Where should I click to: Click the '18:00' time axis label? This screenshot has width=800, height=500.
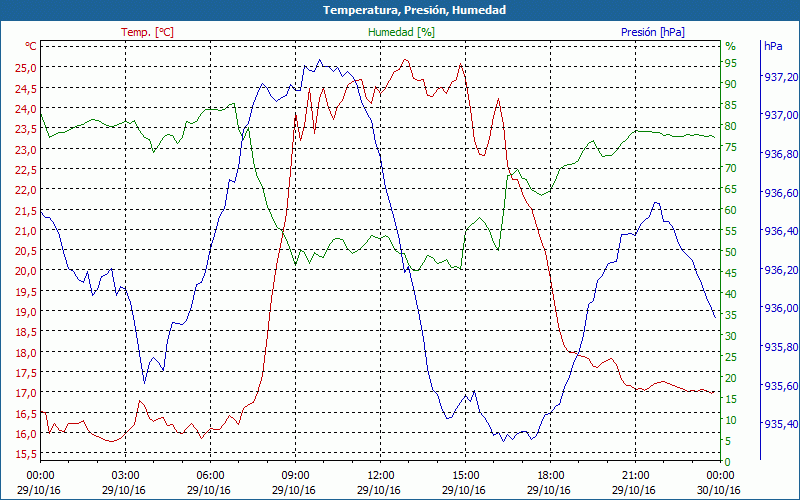(551, 475)
